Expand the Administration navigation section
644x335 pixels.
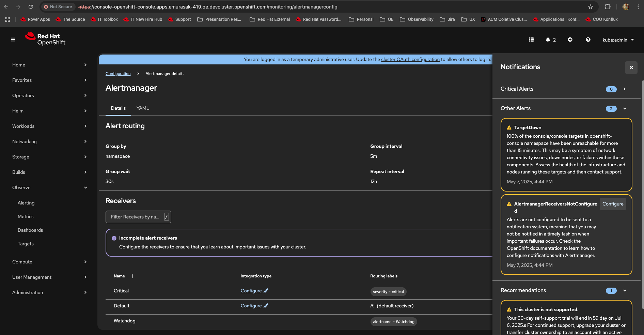tap(49, 292)
